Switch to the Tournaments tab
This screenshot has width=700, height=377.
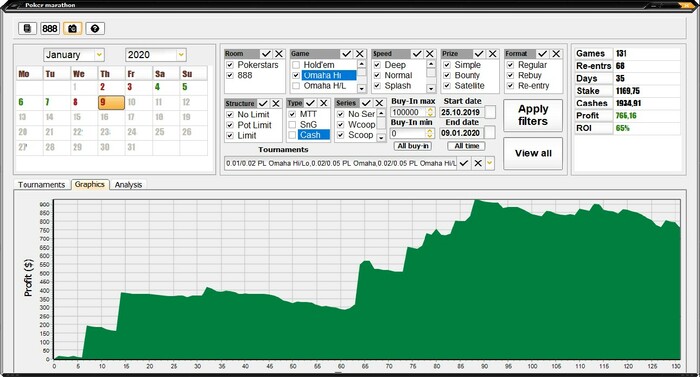(x=42, y=185)
